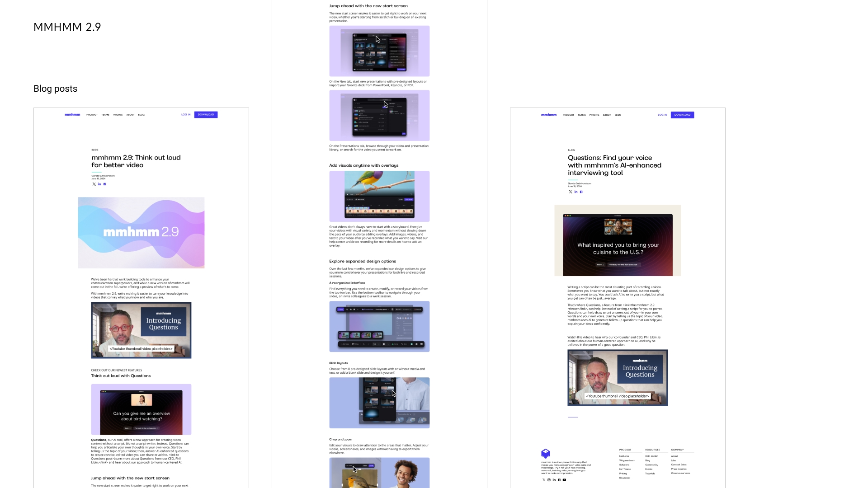Click the Facebook share icon on the Questions article

(582, 192)
